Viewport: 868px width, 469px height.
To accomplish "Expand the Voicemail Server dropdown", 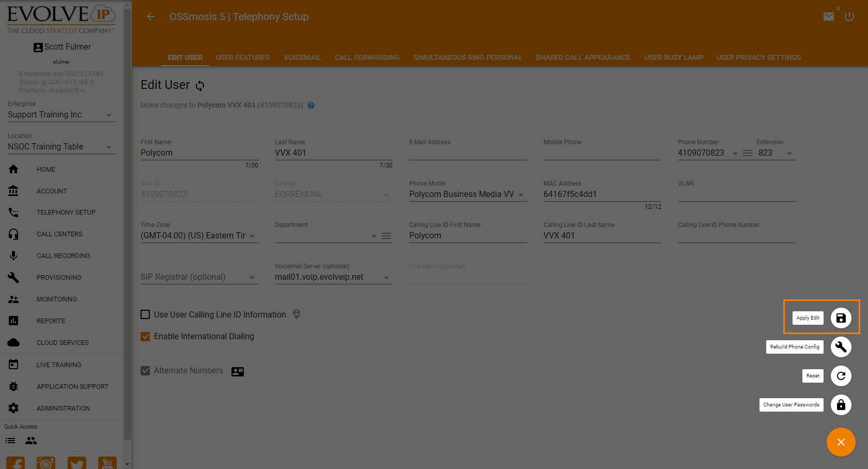I will pyautogui.click(x=386, y=278).
